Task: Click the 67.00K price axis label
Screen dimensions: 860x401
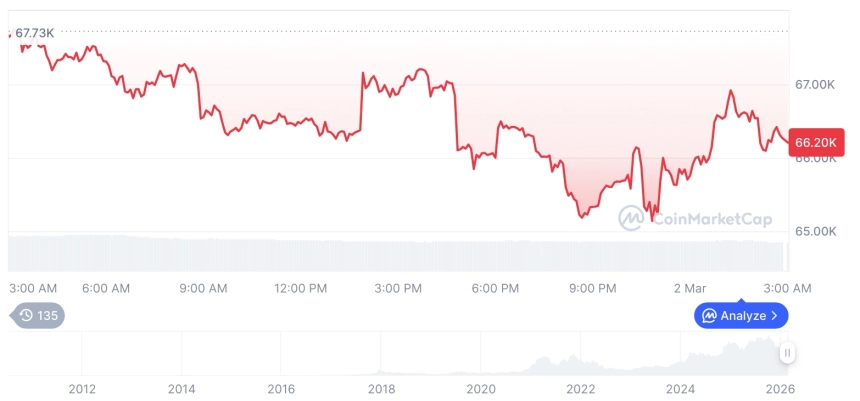Action: pos(814,85)
